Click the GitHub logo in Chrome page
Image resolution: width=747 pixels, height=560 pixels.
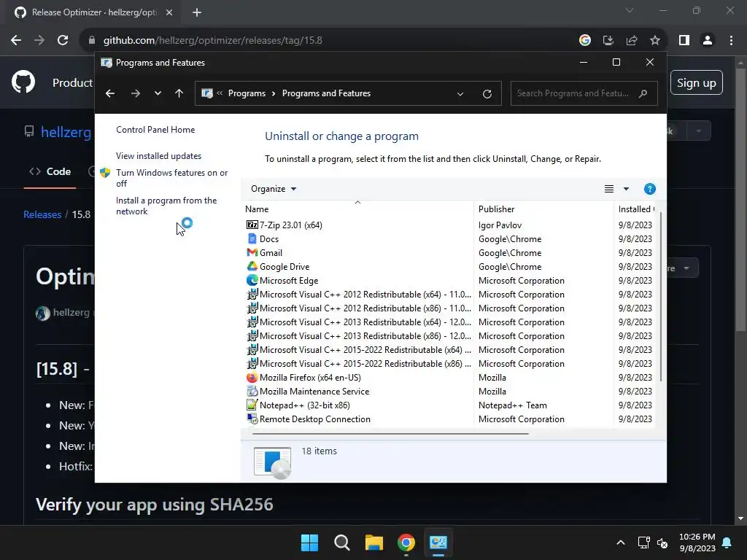coord(23,82)
